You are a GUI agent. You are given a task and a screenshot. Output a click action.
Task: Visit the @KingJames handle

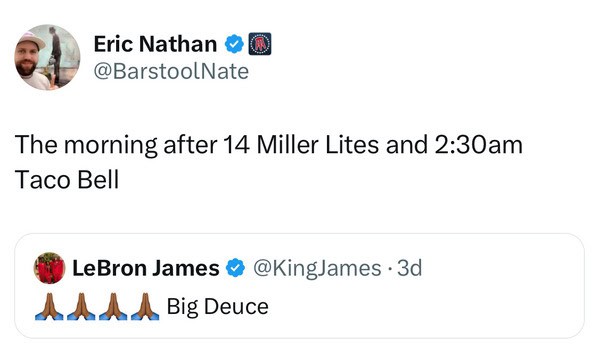pos(317,268)
